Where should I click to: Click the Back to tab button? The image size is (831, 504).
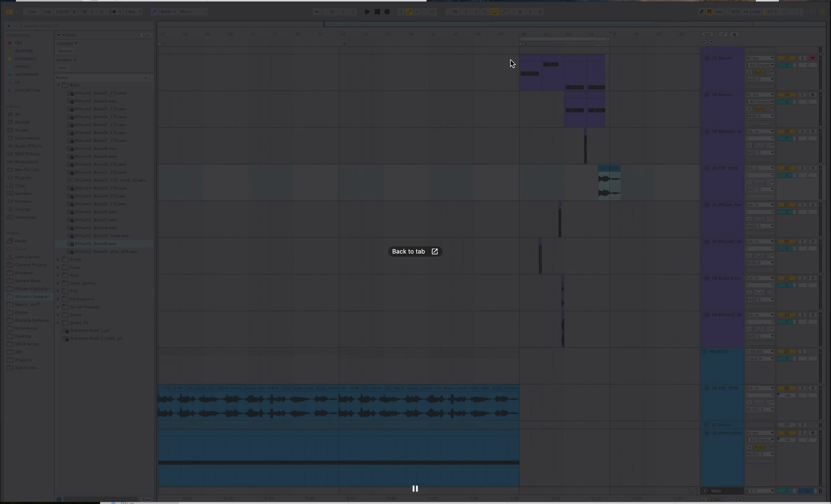point(415,251)
